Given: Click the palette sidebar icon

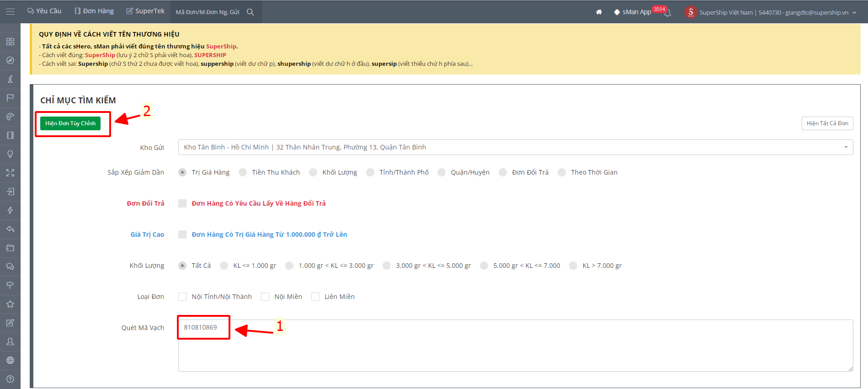Looking at the screenshot, I should (10, 117).
